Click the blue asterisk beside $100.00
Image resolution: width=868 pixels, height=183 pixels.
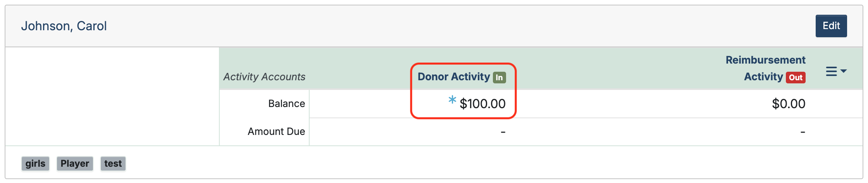(452, 100)
